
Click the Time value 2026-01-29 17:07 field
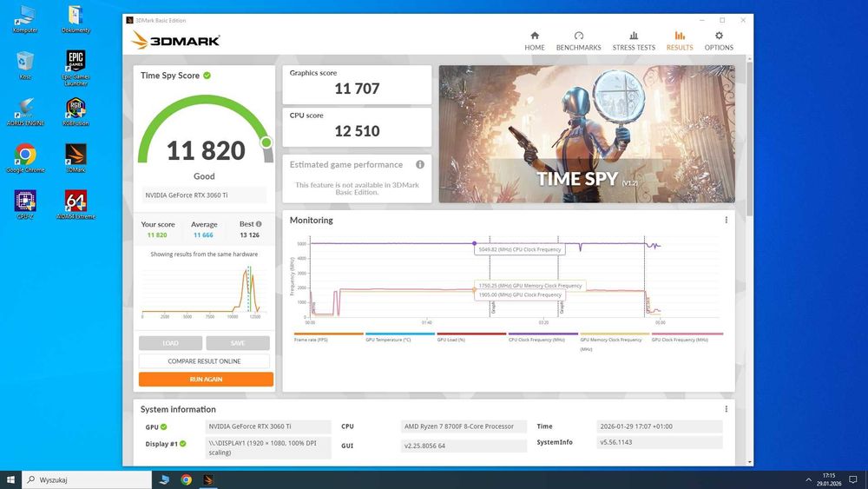[660, 426]
